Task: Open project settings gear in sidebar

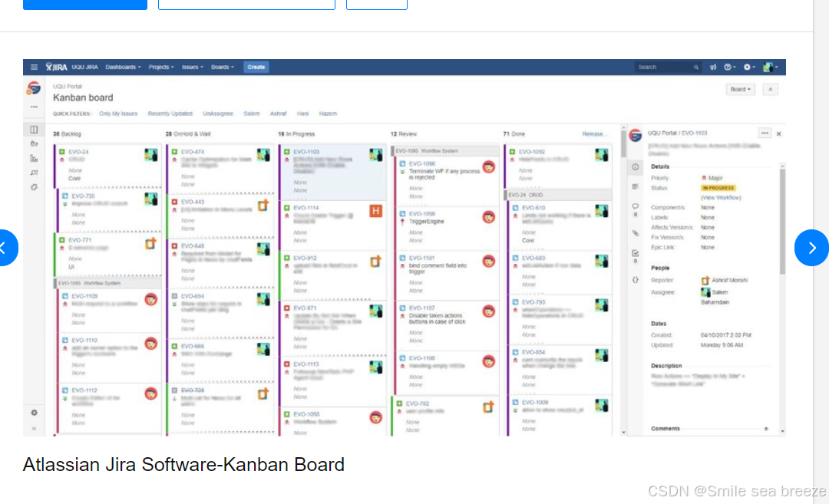Action: (x=34, y=413)
